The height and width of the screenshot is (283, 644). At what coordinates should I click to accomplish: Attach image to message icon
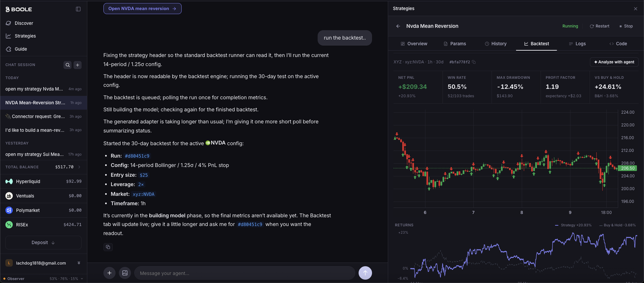(x=125, y=273)
